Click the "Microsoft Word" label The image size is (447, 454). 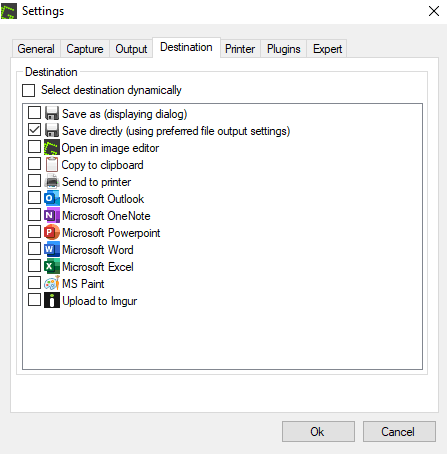98,250
